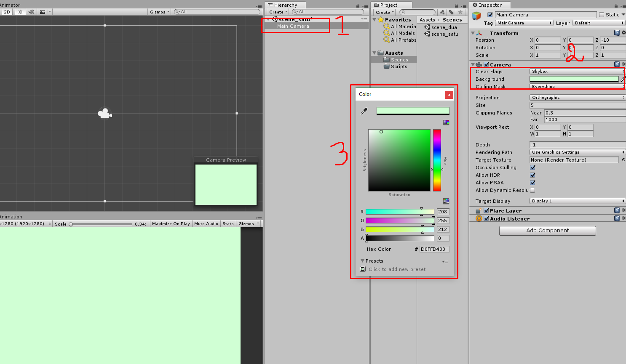The image size is (626, 364).
Task: Toggle audio in the Scene view toolbar
Action: [x=30, y=12]
